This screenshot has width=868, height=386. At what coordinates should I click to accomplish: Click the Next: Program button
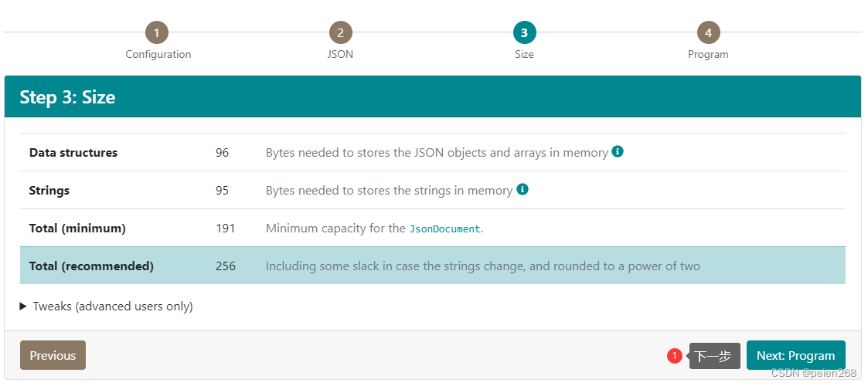[x=796, y=355]
